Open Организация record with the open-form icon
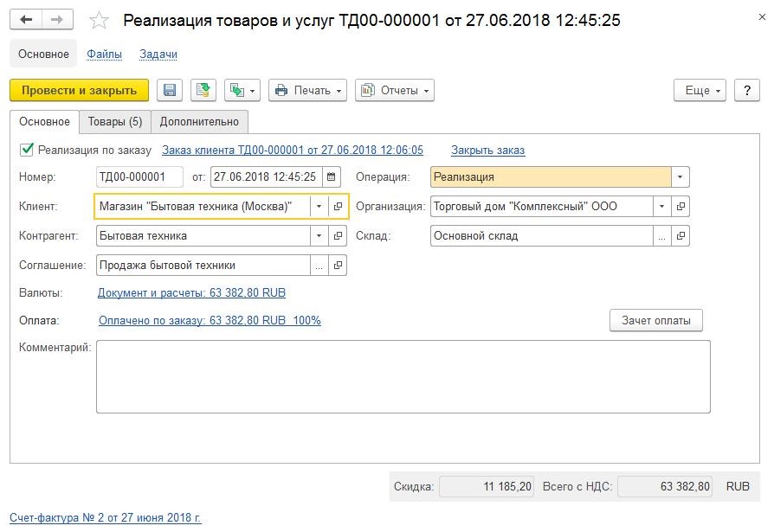 click(680, 206)
